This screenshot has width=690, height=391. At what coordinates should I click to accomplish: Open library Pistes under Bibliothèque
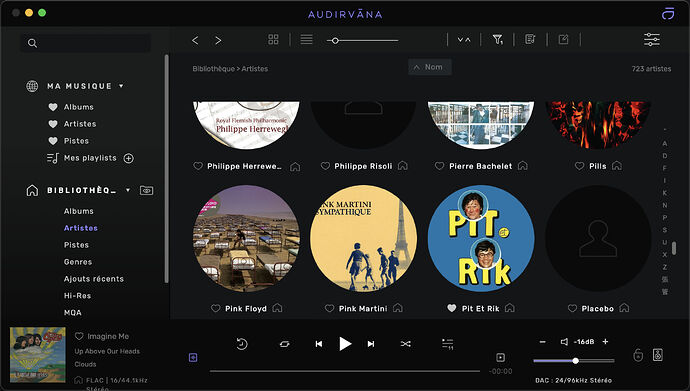click(x=76, y=245)
